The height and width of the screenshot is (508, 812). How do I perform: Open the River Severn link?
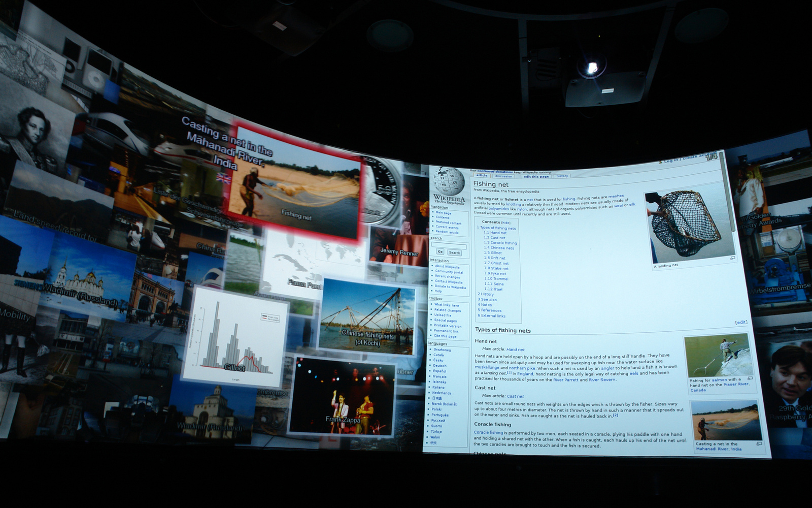coord(602,379)
